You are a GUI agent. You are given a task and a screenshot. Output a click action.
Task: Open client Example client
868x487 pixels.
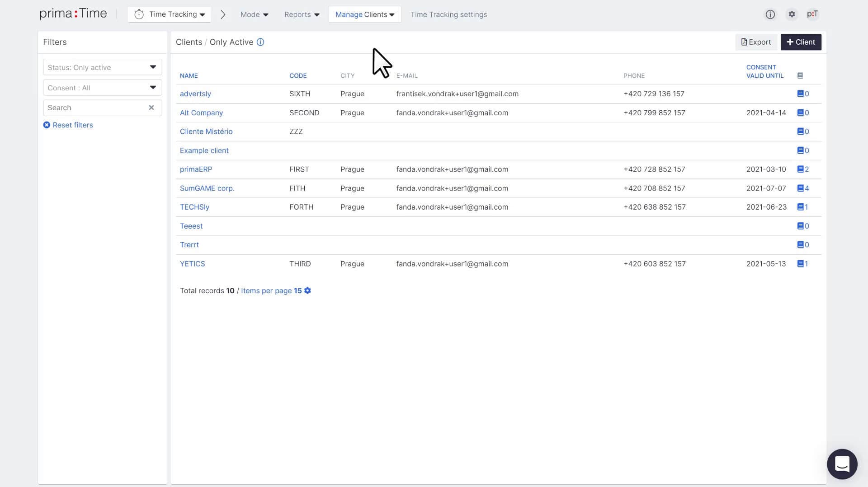pos(204,150)
